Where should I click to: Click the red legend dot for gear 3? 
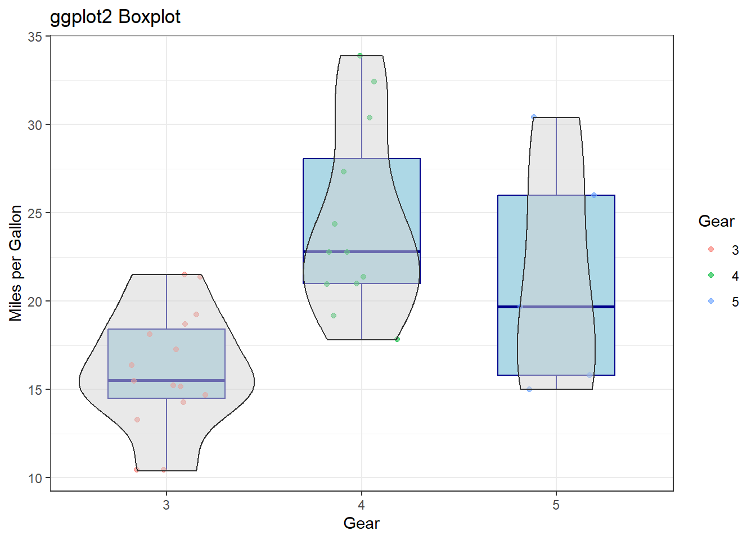click(711, 249)
